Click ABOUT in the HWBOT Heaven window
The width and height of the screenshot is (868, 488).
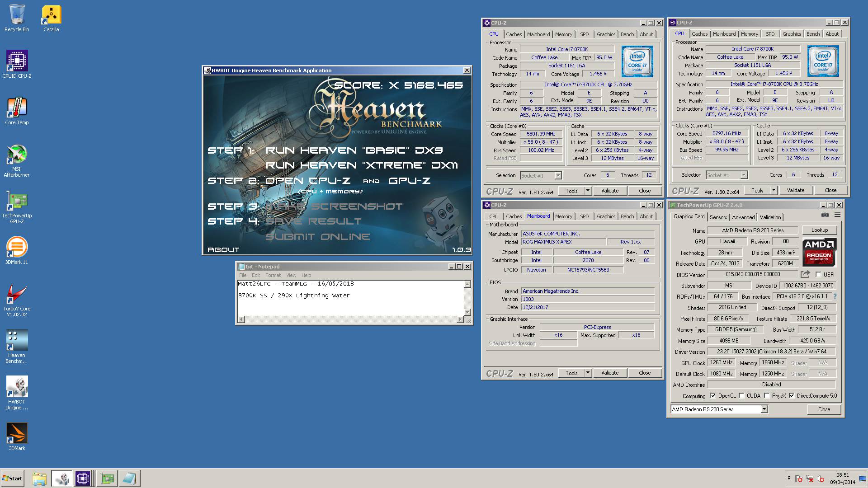click(223, 249)
